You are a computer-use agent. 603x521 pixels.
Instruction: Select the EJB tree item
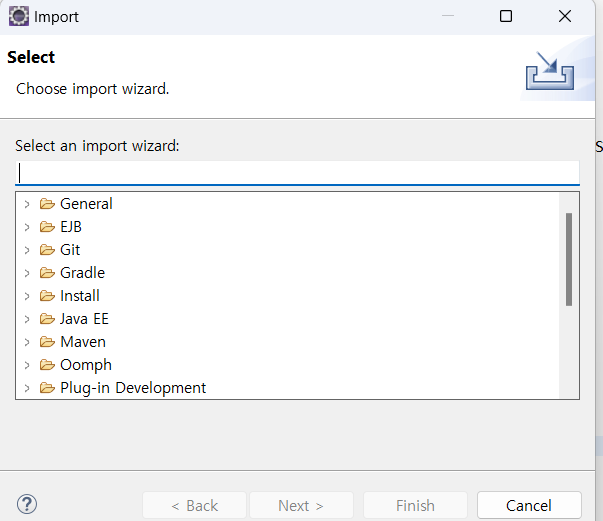click(71, 227)
